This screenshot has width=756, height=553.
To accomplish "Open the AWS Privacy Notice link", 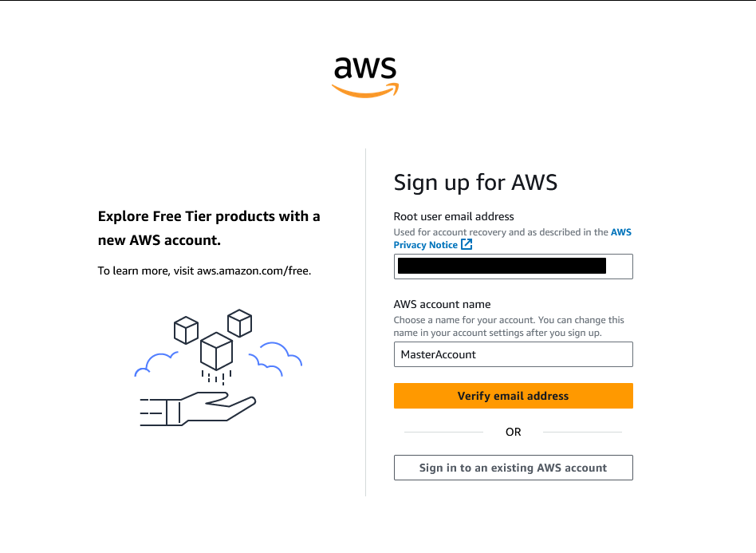I will 425,245.
